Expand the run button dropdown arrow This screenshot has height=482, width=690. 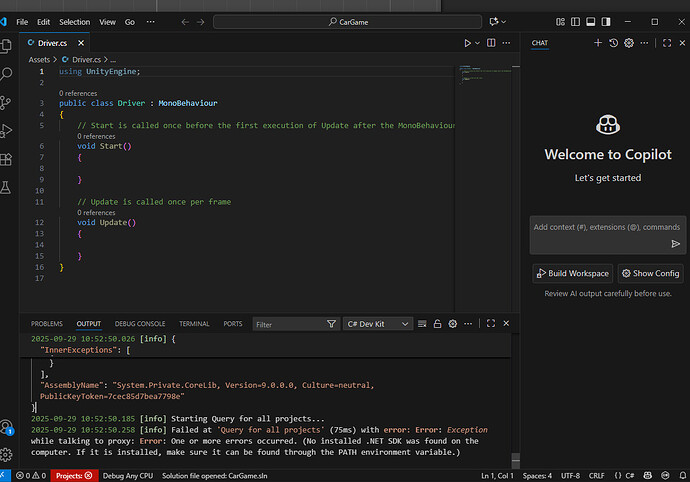[x=477, y=43]
